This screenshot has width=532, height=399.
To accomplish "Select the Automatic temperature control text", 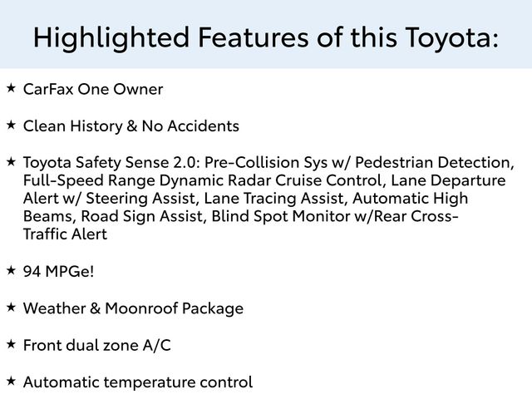I will tap(138, 382).
